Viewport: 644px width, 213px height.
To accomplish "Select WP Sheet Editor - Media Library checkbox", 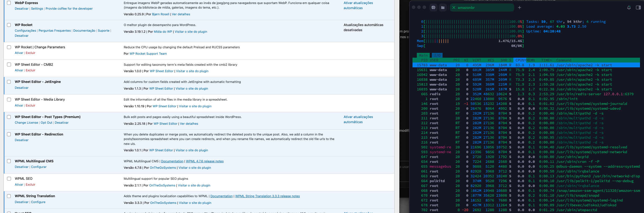I will pos(9,100).
